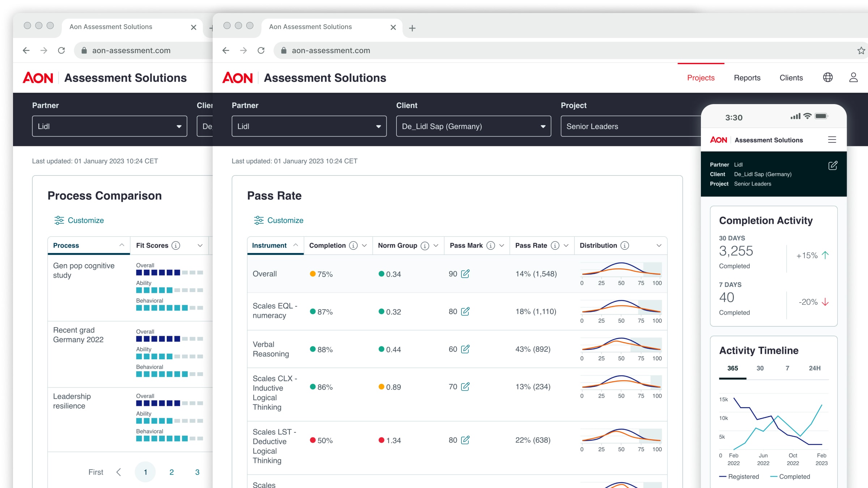Edit Verbal Reasoning pass mark 60
This screenshot has width=868, height=488.
click(465, 349)
